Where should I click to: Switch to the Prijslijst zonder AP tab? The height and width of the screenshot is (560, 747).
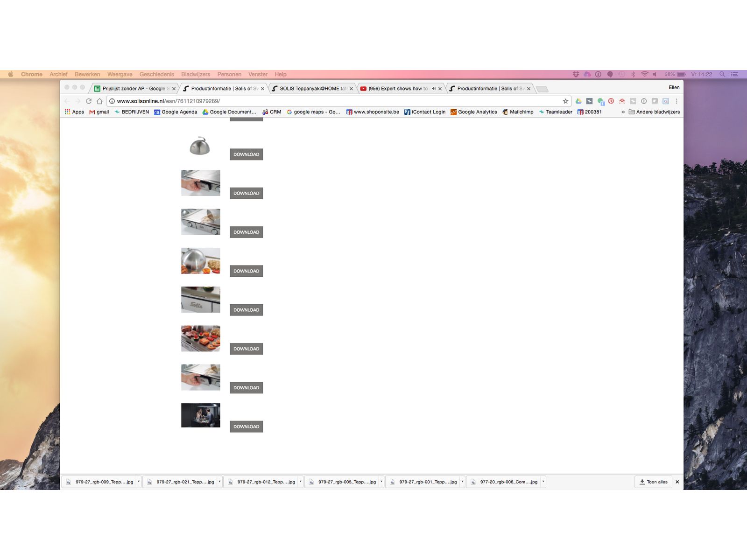point(133,89)
